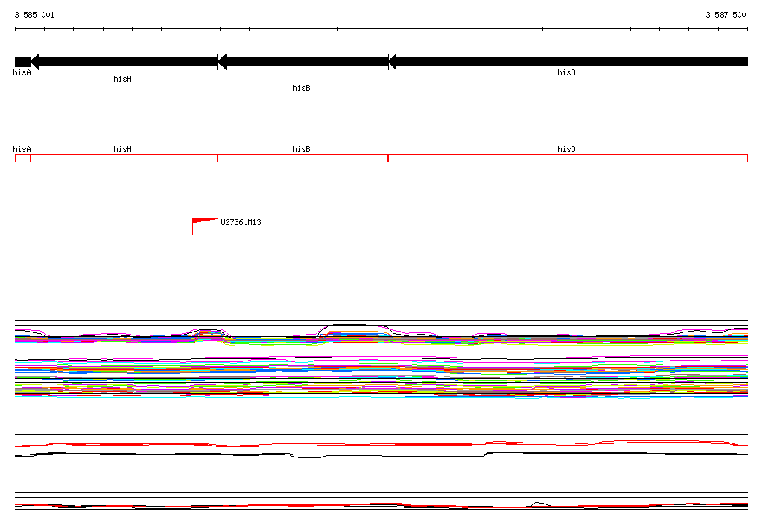
Task: Click hisA label under black arrow
Action: [x=22, y=72]
